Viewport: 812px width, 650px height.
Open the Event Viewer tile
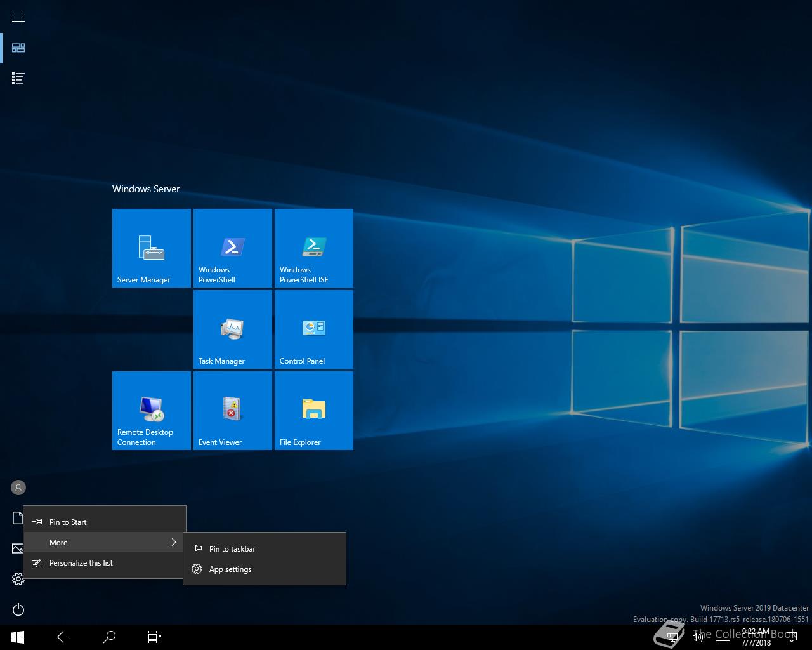click(x=232, y=411)
